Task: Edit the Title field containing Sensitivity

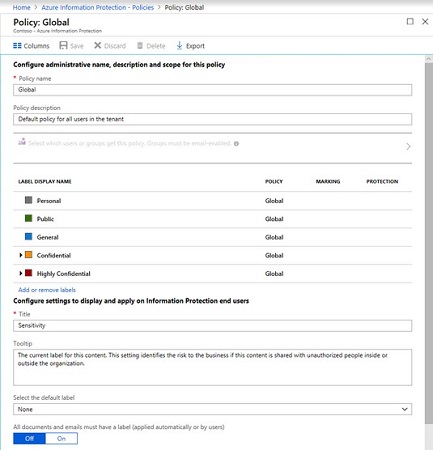Action: (212, 326)
